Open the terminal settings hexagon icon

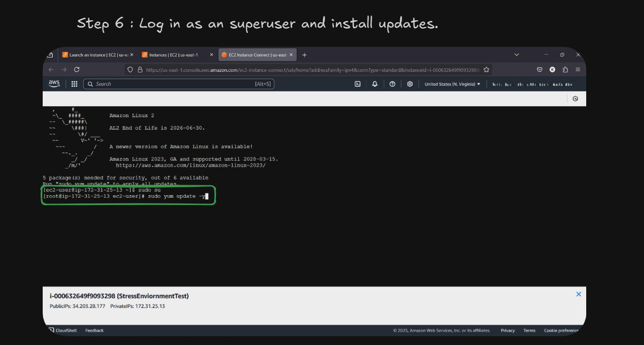pyautogui.click(x=575, y=98)
